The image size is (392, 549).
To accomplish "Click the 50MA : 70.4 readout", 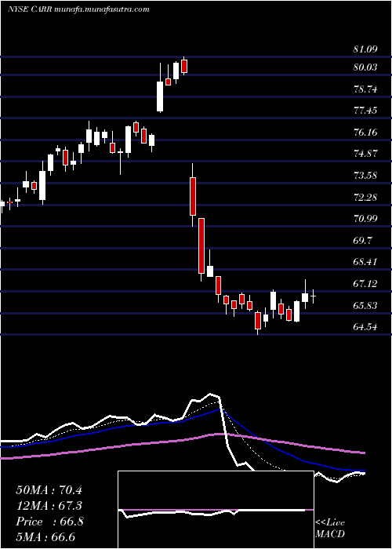I will (49, 490).
